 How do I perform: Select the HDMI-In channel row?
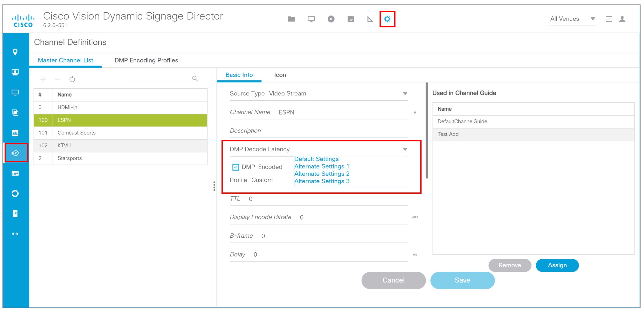[x=120, y=108]
